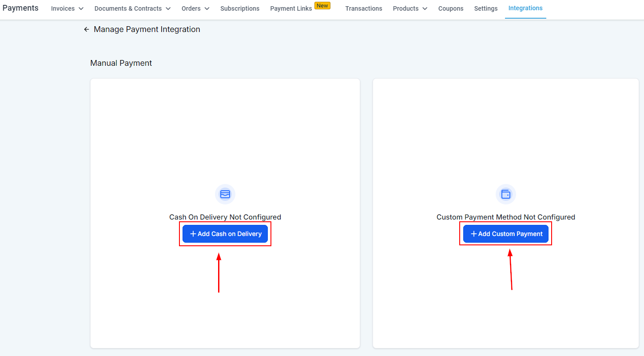The width and height of the screenshot is (644, 356).
Task: Open the Subscriptions tab
Action: [240, 8]
